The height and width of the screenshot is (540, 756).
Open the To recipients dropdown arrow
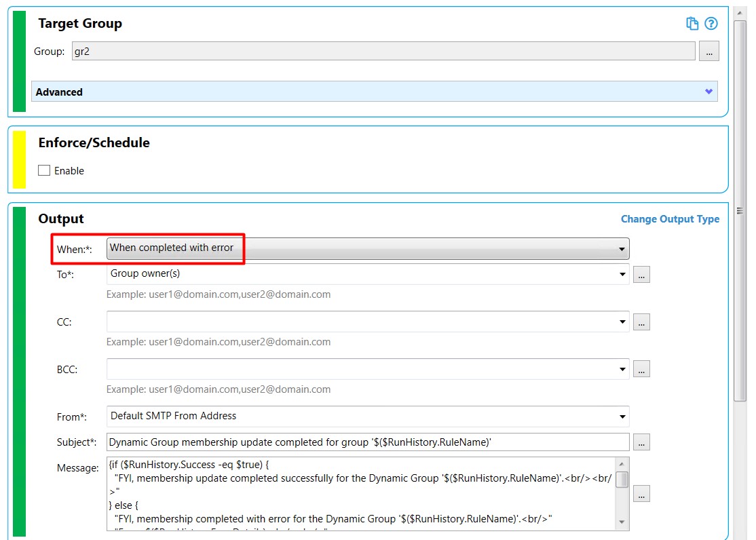[622, 274]
